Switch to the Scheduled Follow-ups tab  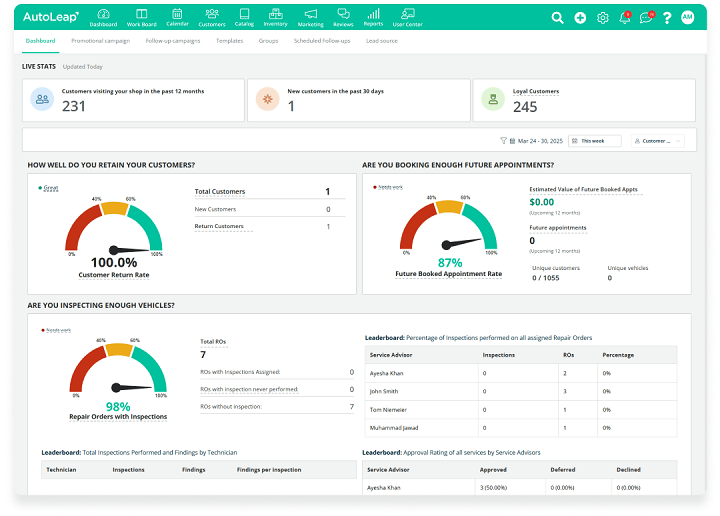(322, 41)
